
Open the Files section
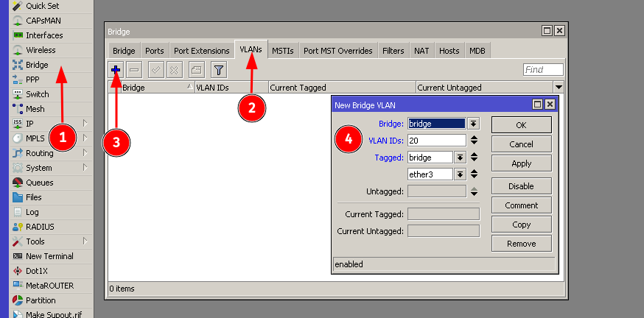[34, 197]
